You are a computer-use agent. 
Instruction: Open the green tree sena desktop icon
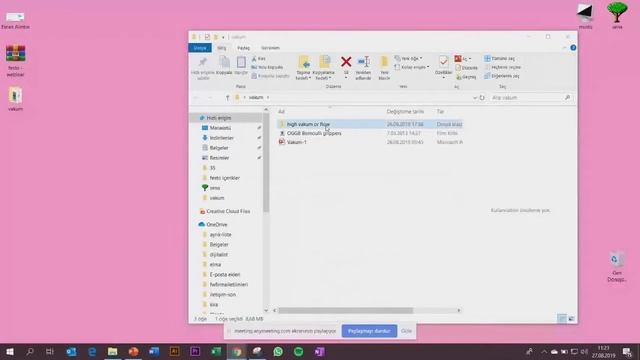(617, 15)
